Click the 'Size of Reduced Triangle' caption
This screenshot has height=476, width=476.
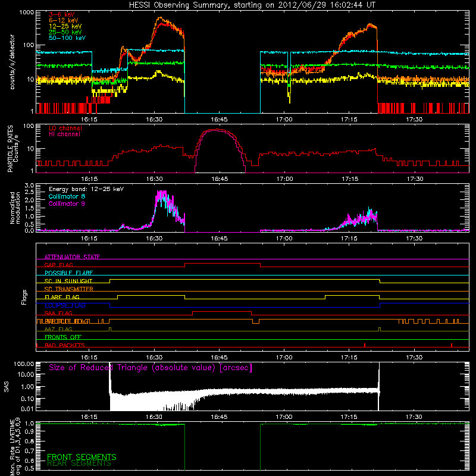coord(151,368)
